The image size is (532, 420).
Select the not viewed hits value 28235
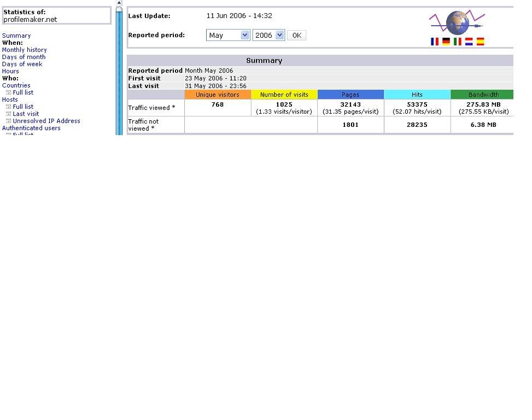click(417, 125)
